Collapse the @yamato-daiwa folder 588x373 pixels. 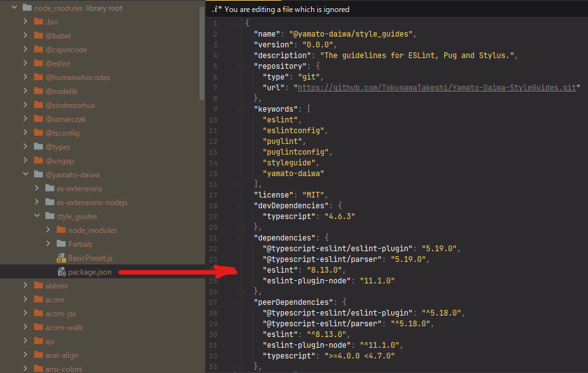(25, 174)
